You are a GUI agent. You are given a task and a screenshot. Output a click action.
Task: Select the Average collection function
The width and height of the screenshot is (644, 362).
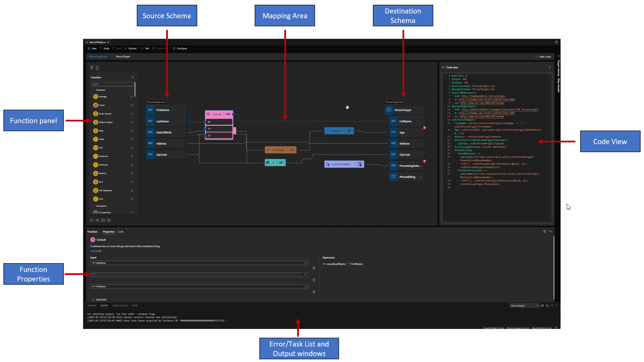(x=103, y=97)
